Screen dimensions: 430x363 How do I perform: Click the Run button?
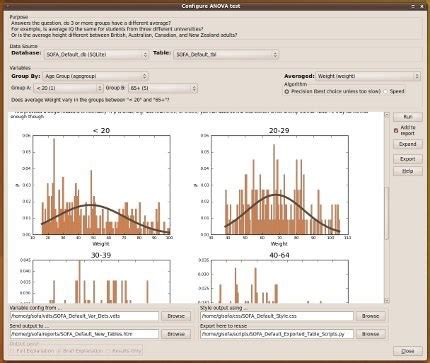click(408, 117)
